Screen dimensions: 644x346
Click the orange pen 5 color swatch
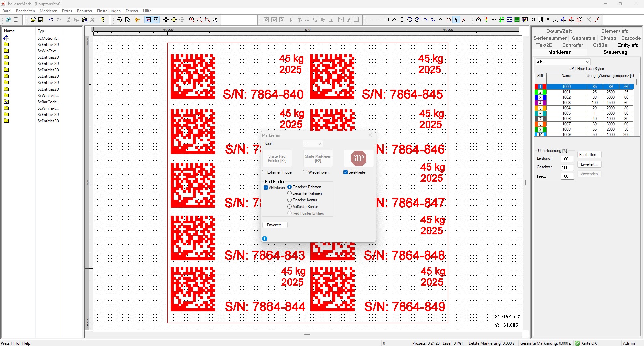(x=540, y=108)
